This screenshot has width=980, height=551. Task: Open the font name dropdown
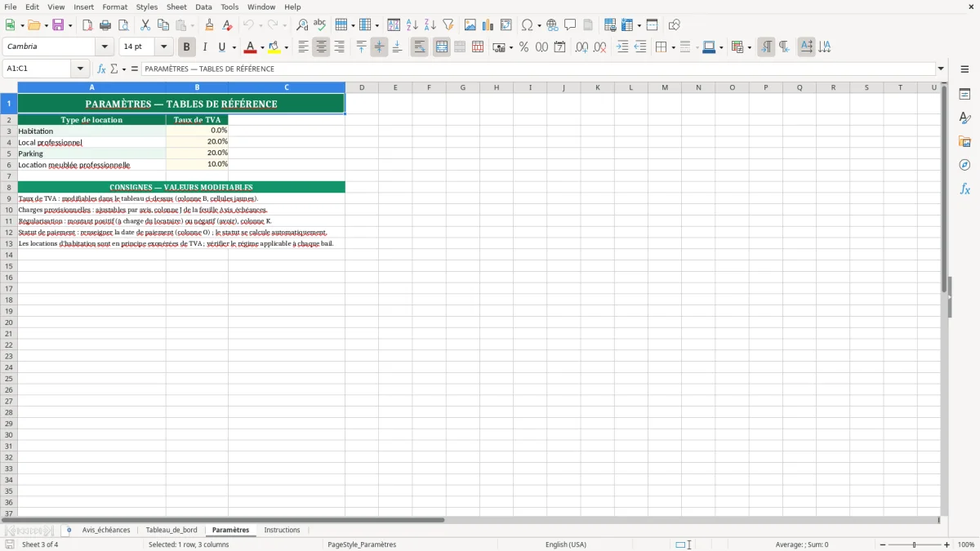point(105,47)
